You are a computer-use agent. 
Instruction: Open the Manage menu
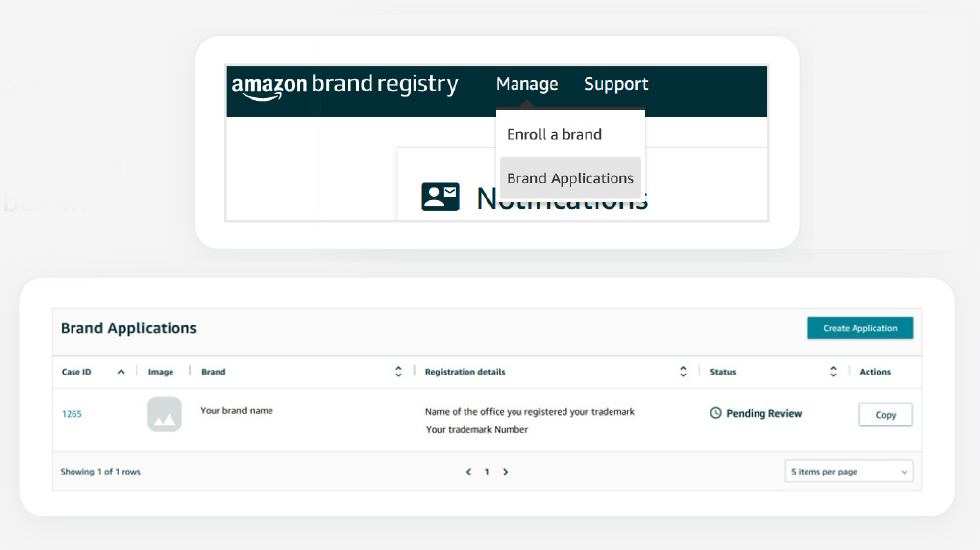526,84
